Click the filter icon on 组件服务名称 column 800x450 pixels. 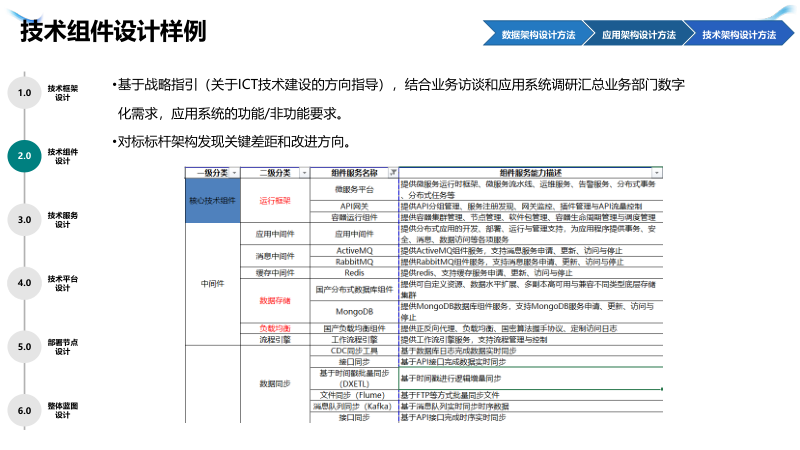click(393, 172)
